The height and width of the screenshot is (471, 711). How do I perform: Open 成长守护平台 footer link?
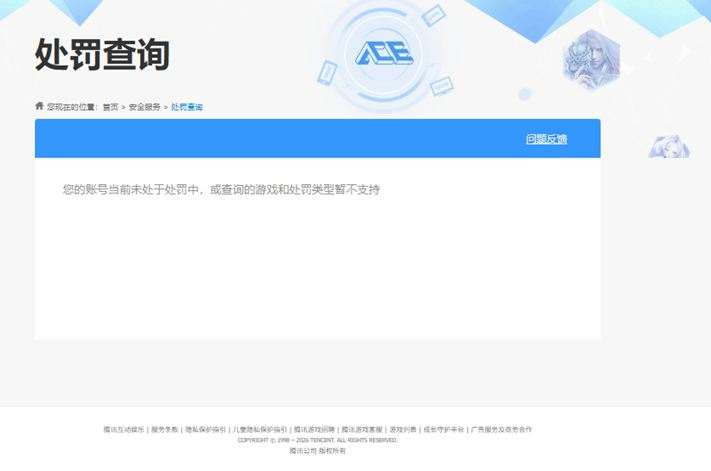(443, 429)
